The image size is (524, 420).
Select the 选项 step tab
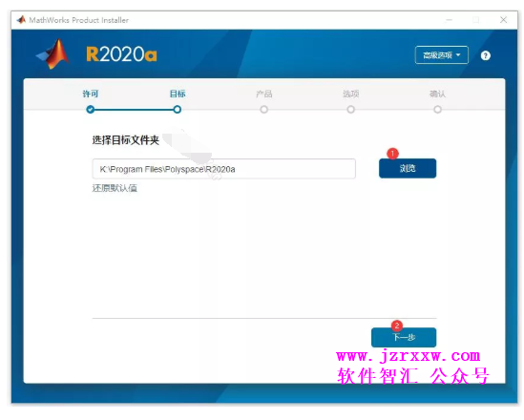coord(350,94)
